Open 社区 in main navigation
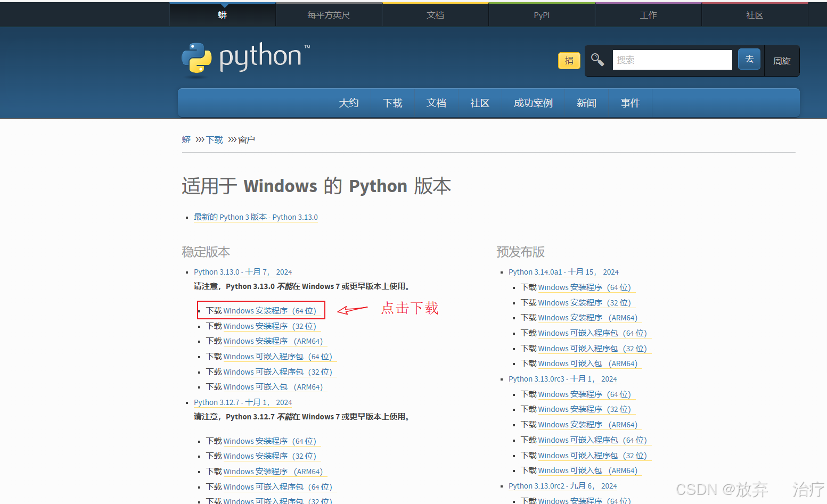 click(480, 103)
